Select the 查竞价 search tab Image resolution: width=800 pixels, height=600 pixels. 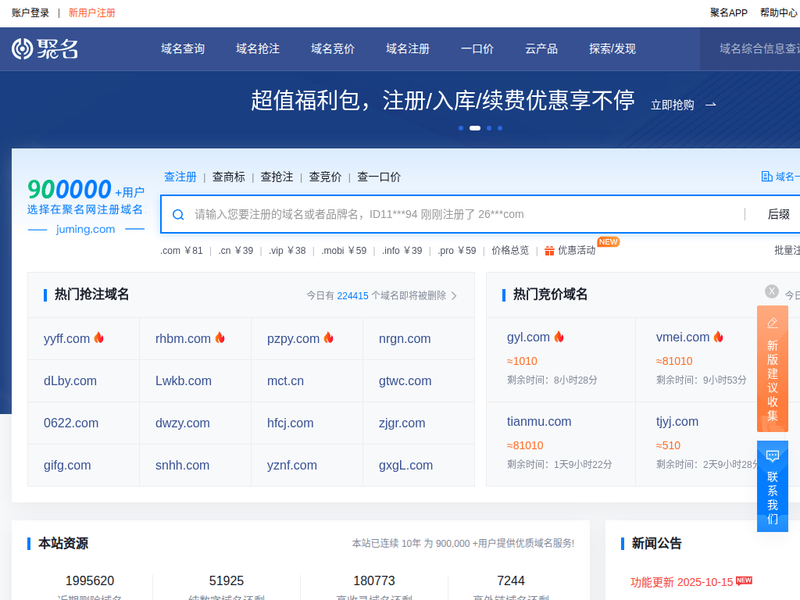point(325,177)
